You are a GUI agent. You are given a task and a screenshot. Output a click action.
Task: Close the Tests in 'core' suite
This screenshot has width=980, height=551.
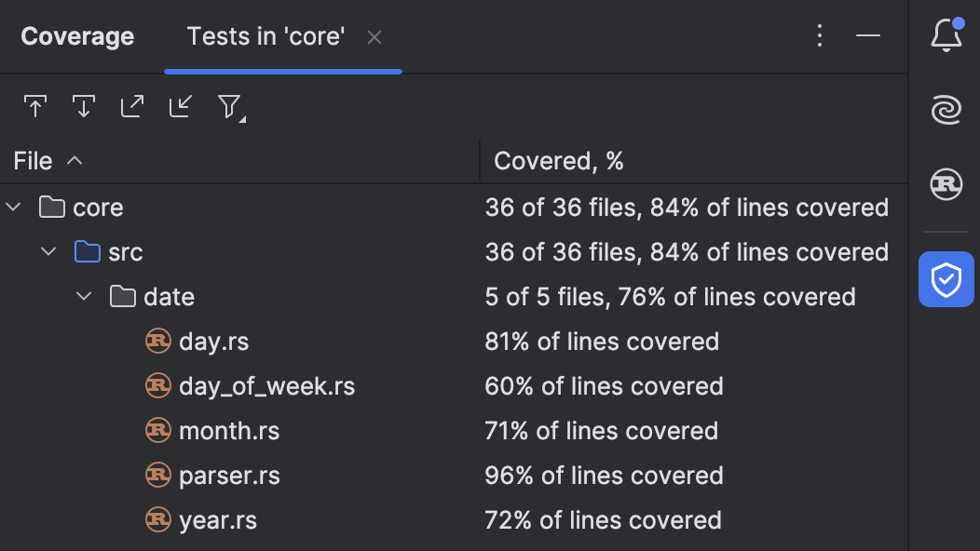374,36
